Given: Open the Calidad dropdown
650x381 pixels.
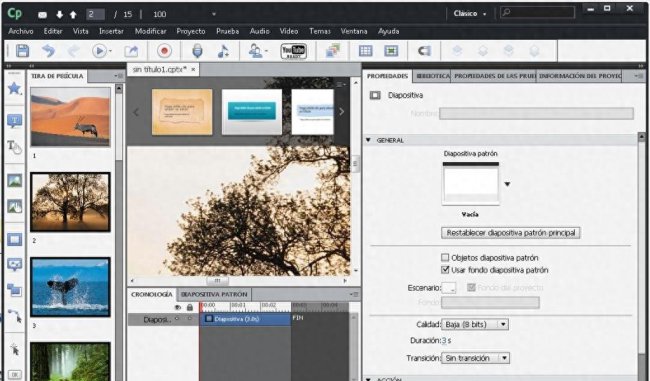Looking at the screenshot, I should pyautogui.click(x=475, y=324).
